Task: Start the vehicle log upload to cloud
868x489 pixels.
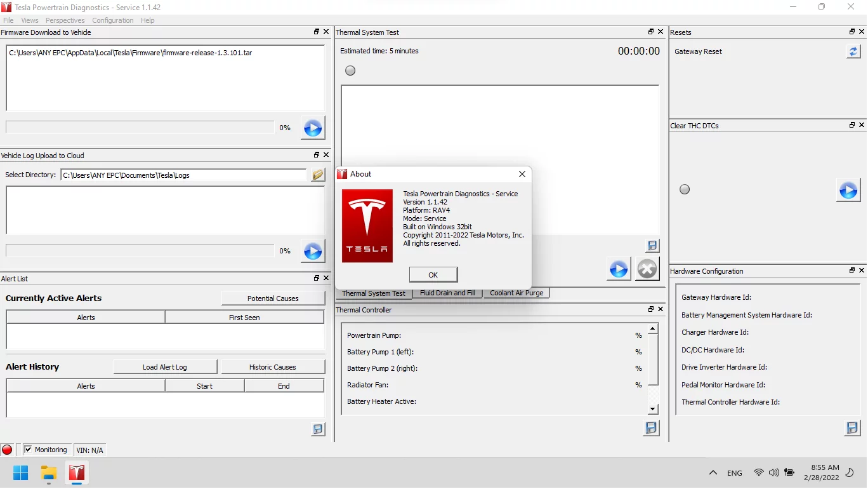Action: coord(312,251)
